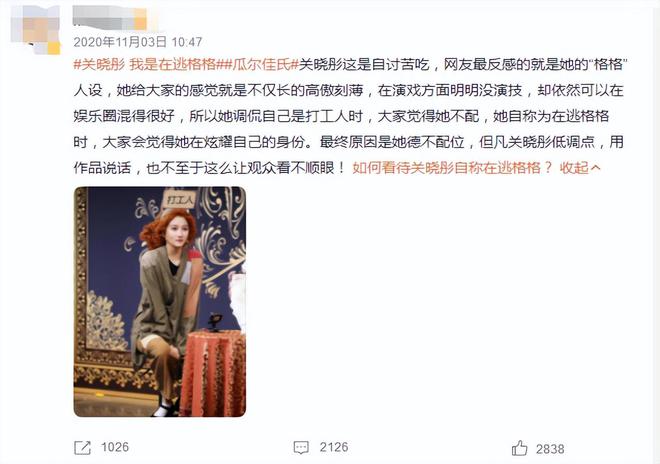Open hashtag #瓜尔佳氏#
Viewport: 660px width, 464px height.
(261, 64)
